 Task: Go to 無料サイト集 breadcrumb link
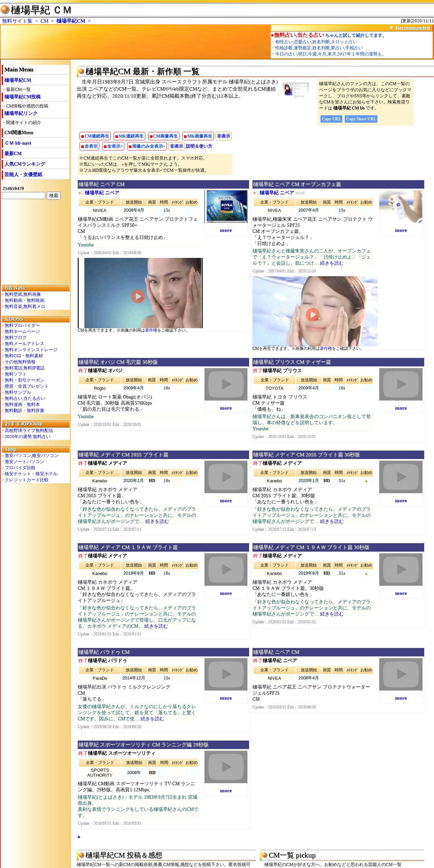(17, 21)
